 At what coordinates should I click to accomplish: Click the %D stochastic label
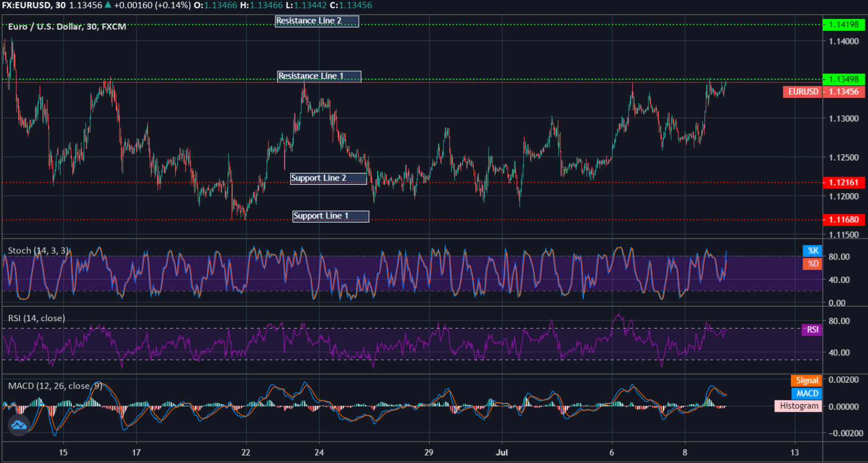tap(812, 263)
